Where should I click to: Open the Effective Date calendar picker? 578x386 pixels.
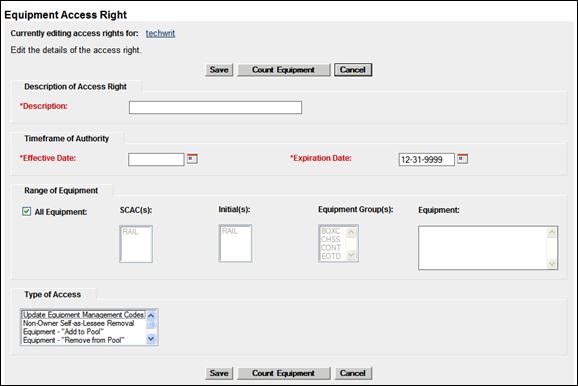(192, 159)
